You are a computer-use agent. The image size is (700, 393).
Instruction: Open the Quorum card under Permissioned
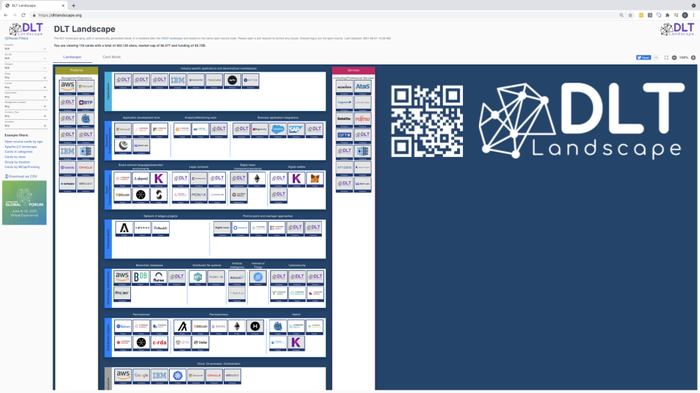(123, 327)
